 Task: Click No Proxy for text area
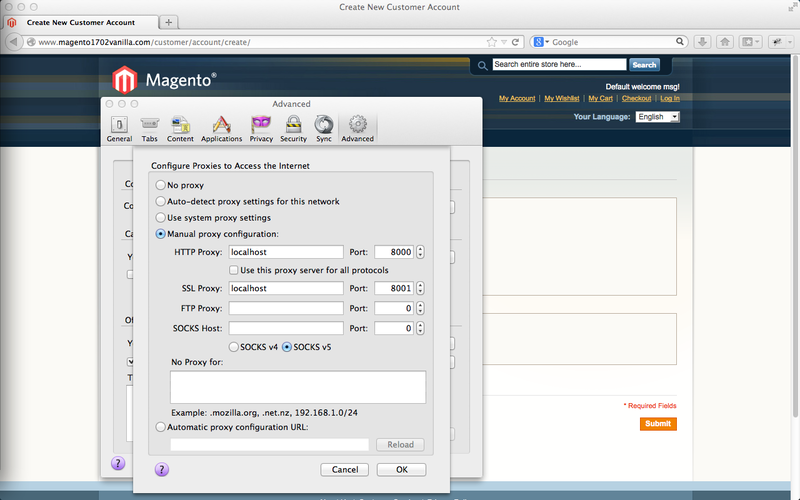(298, 387)
